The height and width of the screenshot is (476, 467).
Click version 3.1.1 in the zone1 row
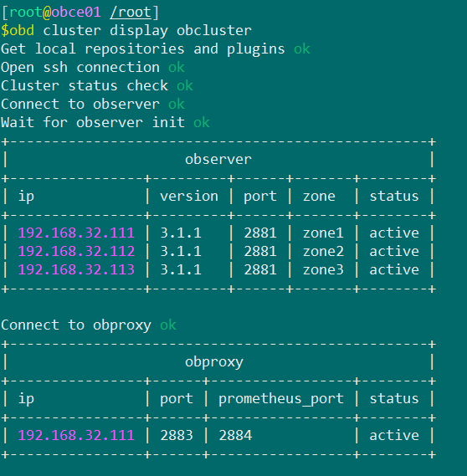click(181, 233)
